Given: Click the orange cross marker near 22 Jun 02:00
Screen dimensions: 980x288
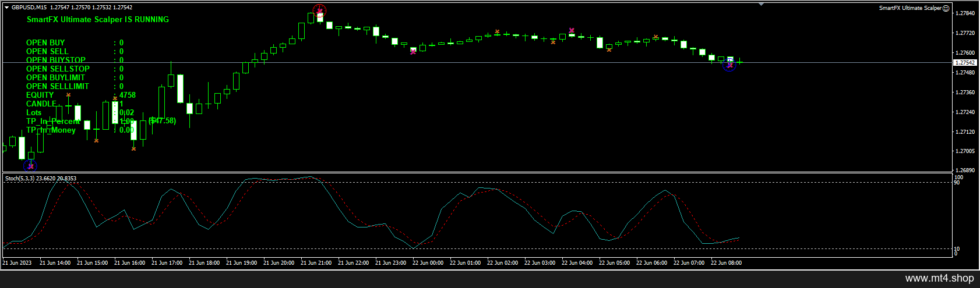Looking at the screenshot, I should [497, 32].
